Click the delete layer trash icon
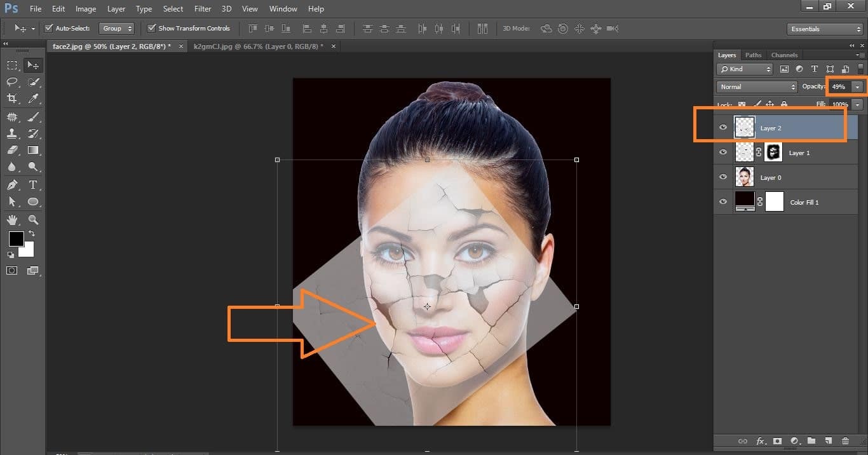The width and height of the screenshot is (868, 455). 845,441
